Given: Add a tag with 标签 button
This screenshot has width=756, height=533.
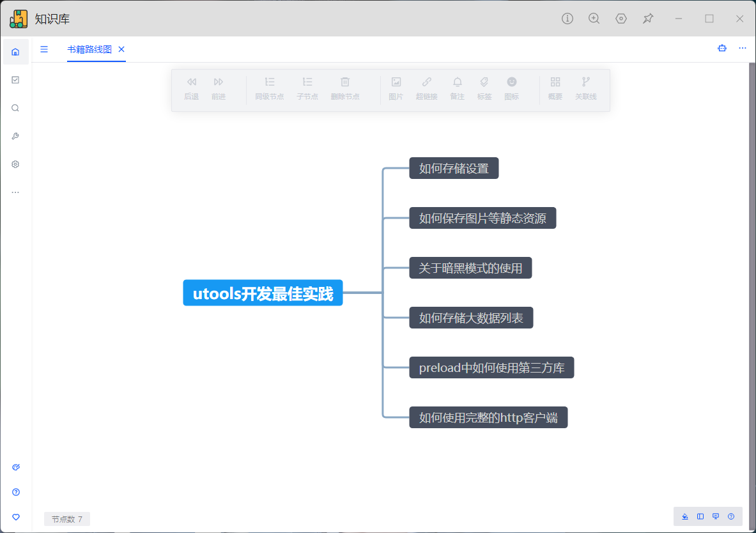Looking at the screenshot, I should [x=484, y=89].
